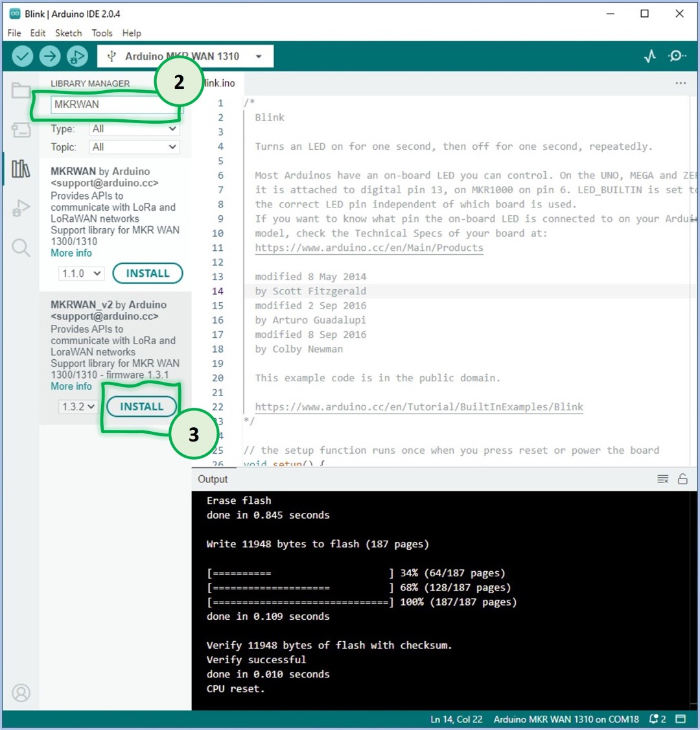Open the board selector Arduino MKR WAN 1310
This screenshot has width=700, height=730.
(185, 56)
